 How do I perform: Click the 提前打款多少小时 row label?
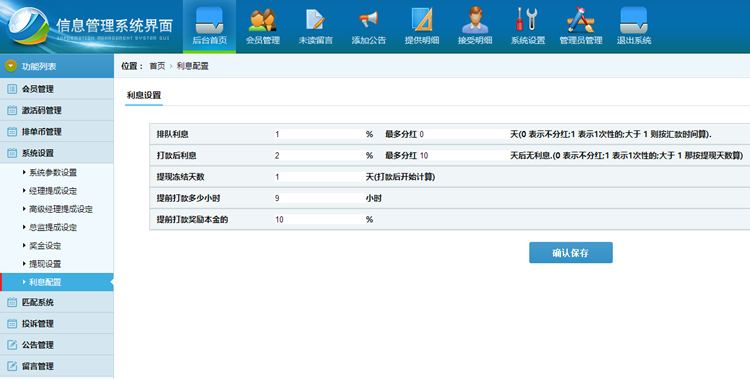pos(188,198)
